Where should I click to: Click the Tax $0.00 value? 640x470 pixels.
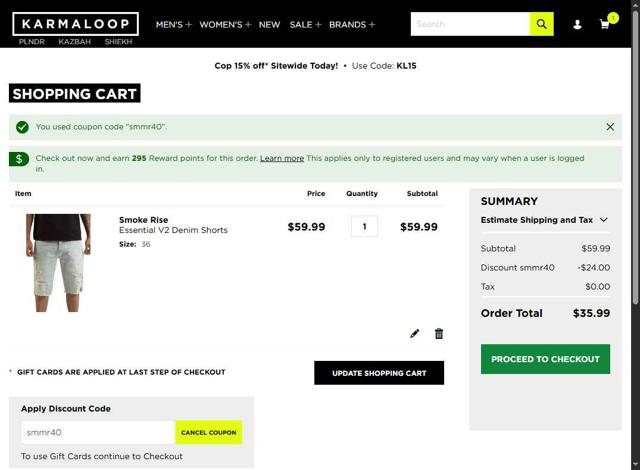pos(598,286)
